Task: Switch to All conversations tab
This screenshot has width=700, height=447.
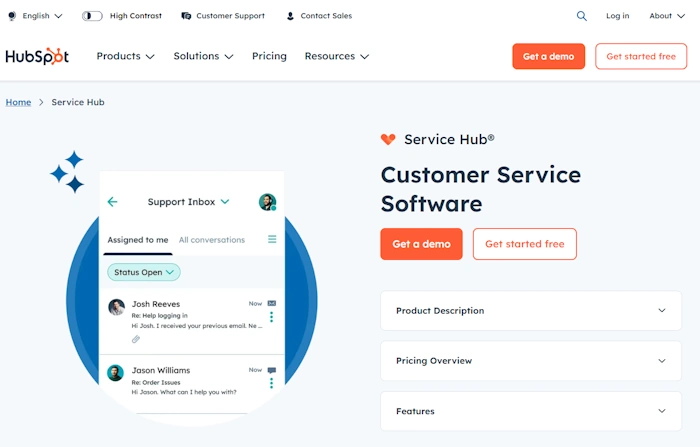Action: pyautogui.click(x=212, y=240)
